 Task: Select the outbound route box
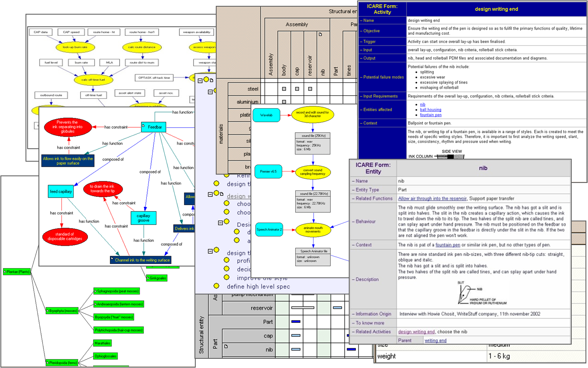(51, 95)
